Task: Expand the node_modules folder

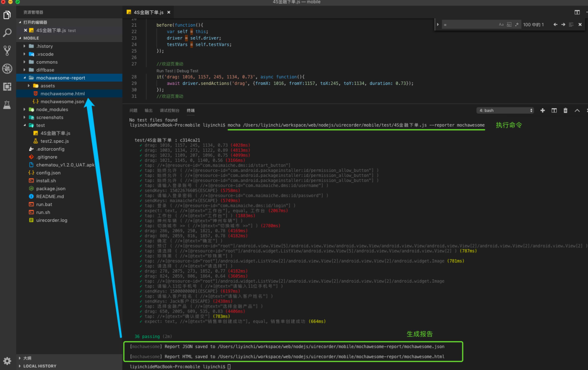Action: click(69, 109)
